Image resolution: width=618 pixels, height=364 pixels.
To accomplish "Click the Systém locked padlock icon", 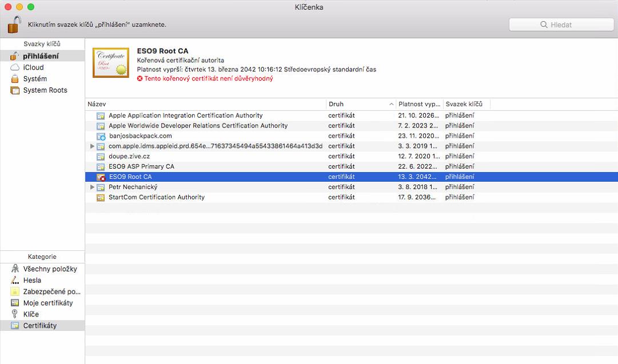I will pos(15,79).
